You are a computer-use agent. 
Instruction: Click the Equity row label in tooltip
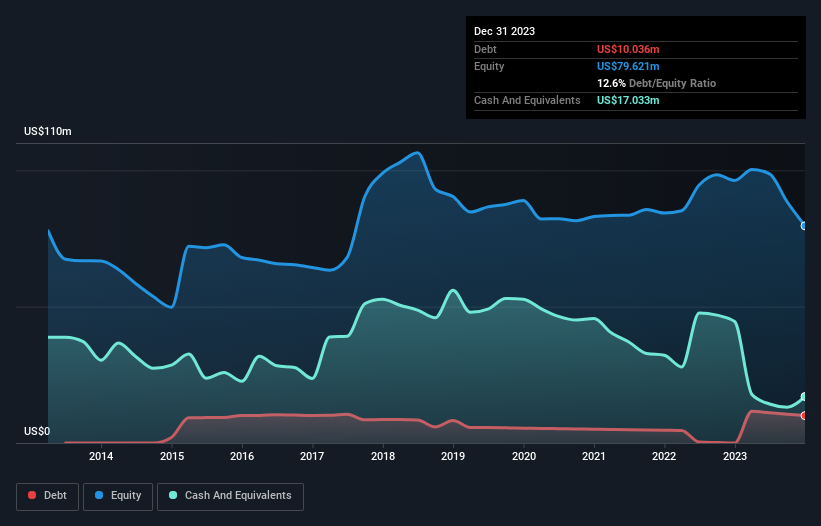click(489, 66)
